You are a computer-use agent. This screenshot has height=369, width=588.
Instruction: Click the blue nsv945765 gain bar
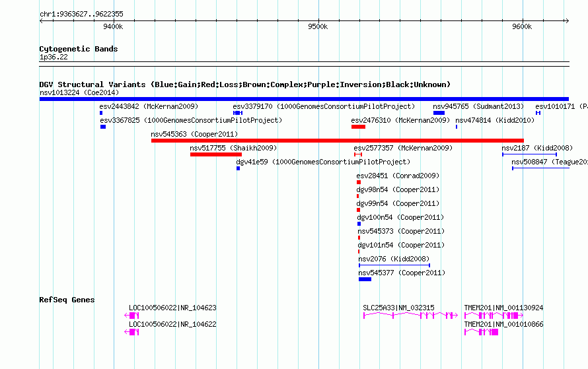pyautogui.click(x=439, y=113)
